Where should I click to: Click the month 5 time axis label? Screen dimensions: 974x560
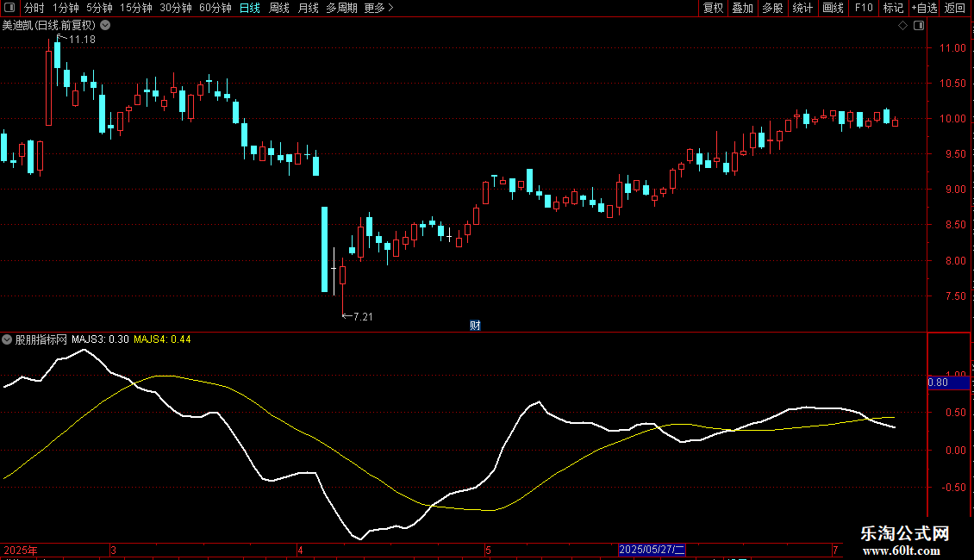click(x=488, y=550)
